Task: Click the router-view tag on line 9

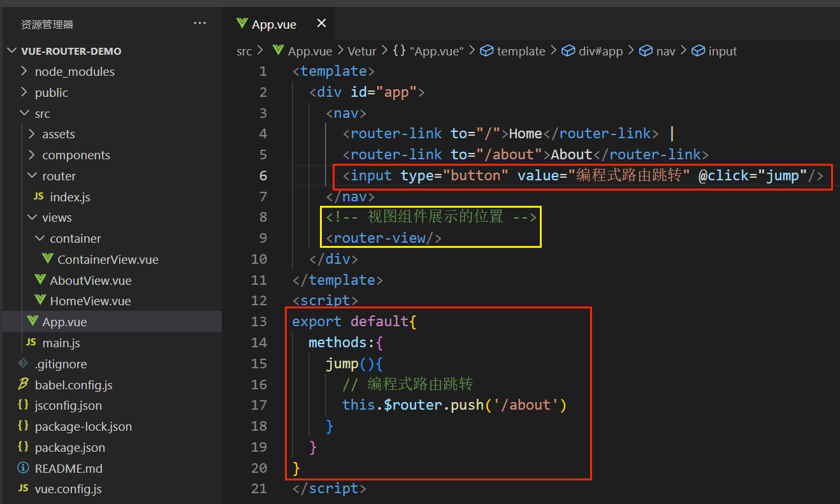Action: [x=384, y=238]
